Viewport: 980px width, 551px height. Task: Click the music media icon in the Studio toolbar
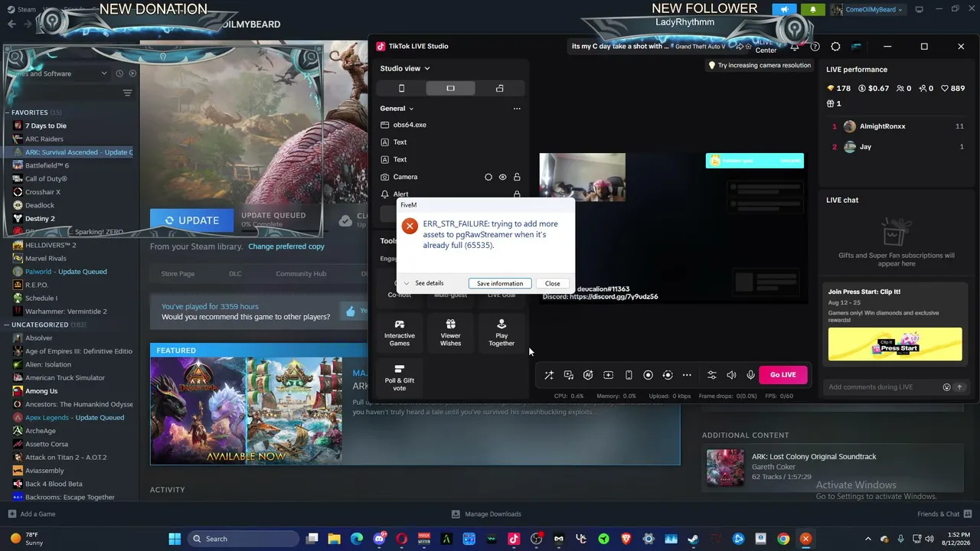point(569,375)
